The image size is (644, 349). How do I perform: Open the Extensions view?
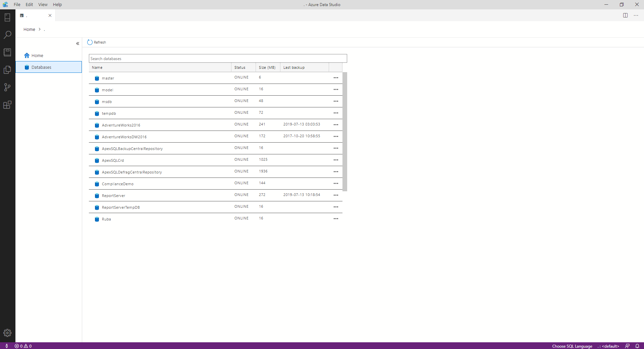click(7, 105)
